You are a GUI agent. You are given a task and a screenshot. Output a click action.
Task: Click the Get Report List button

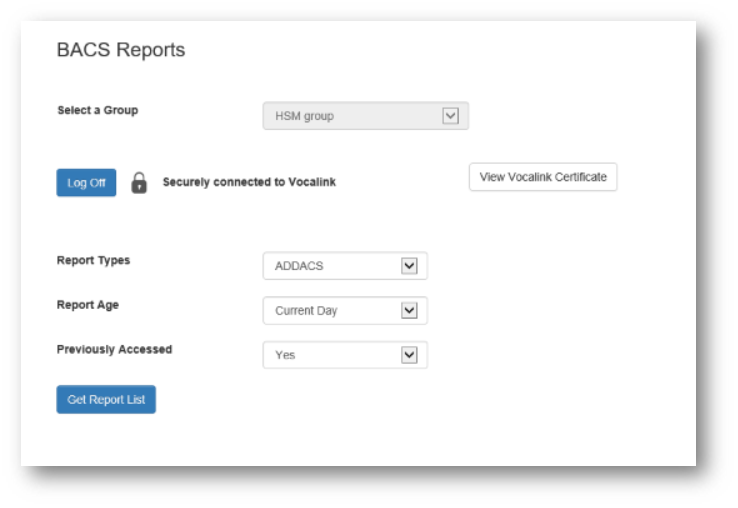tap(106, 400)
